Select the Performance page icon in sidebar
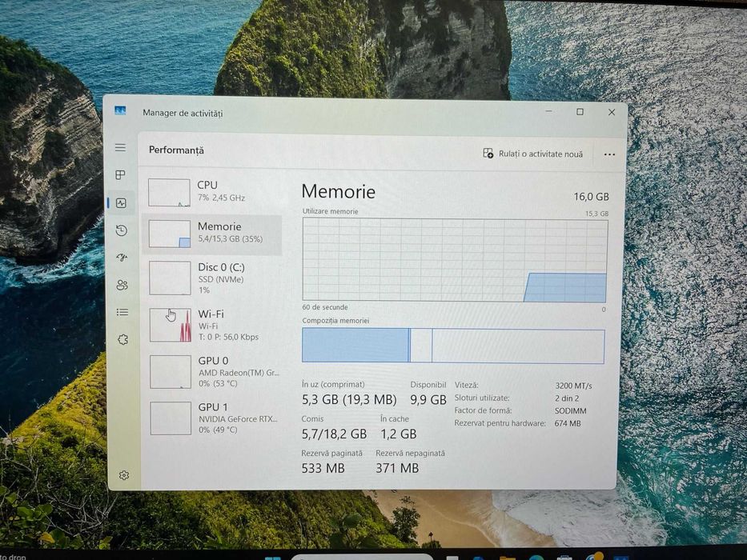The image size is (747, 560). point(121,203)
